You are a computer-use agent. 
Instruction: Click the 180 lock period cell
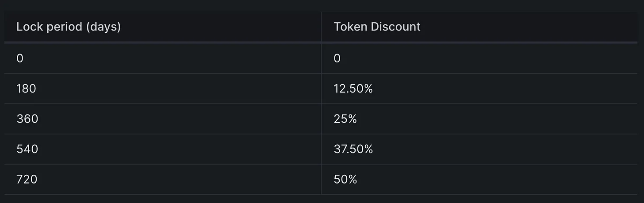(x=26, y=89)
